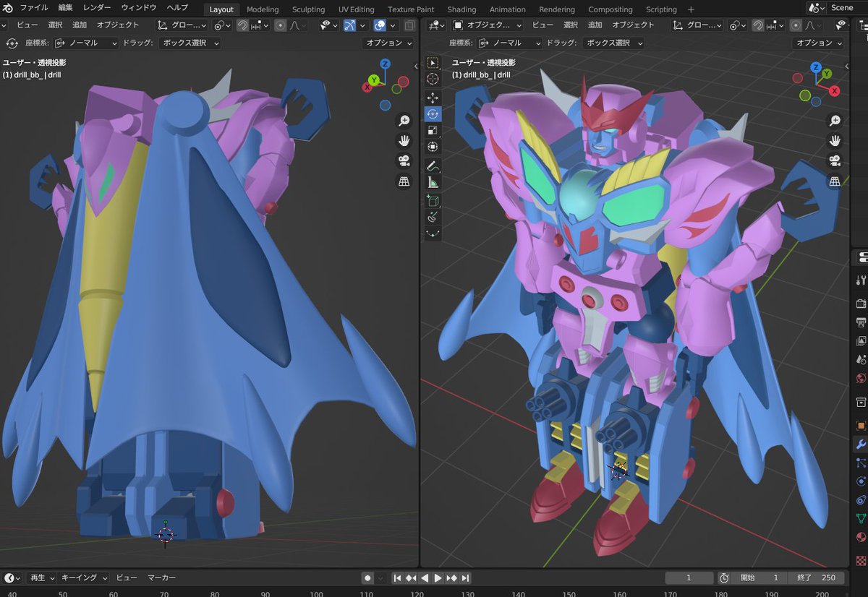Open the グロー... orientation dropdown in left viewport
The width and height of the screenshot is (868, 597).
[x=182, y=25]
